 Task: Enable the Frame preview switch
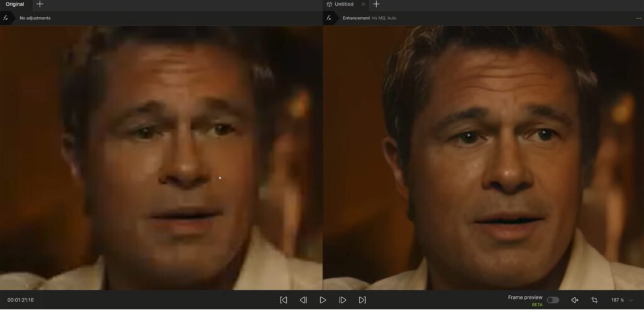[553, 300]
